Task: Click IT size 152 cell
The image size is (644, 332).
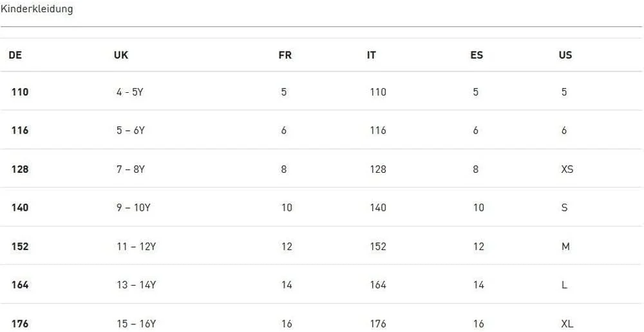Action: point(378,246)
